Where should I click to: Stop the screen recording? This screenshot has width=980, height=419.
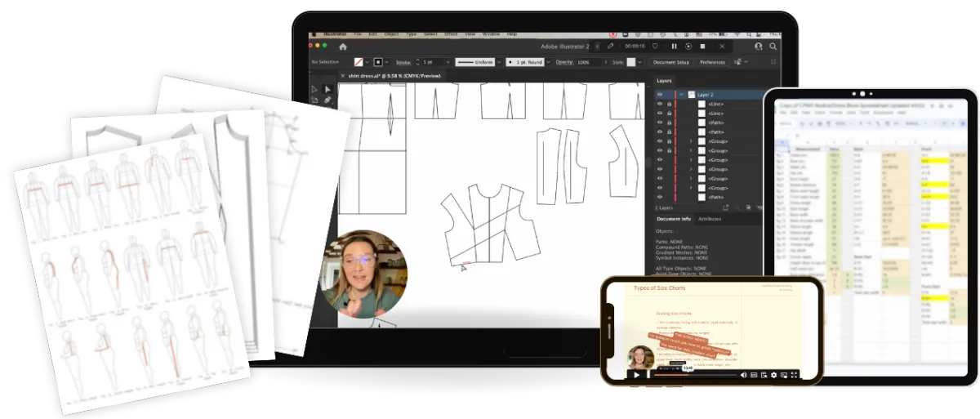coord(702,47)
